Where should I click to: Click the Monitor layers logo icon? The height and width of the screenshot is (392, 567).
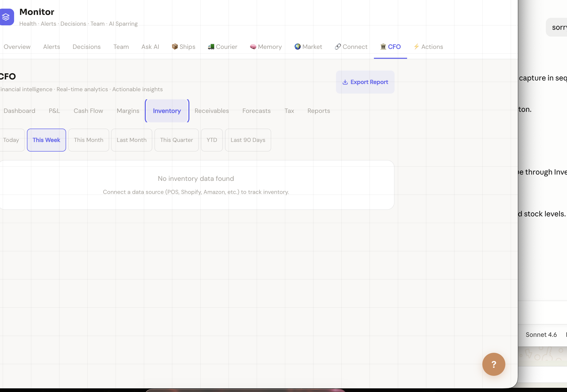(7, 17)
